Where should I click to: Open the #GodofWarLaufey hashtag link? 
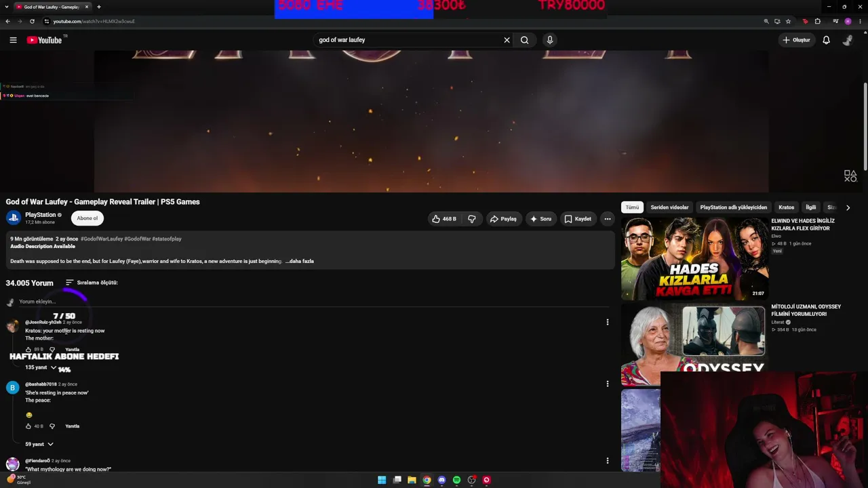tap(102, 239)
